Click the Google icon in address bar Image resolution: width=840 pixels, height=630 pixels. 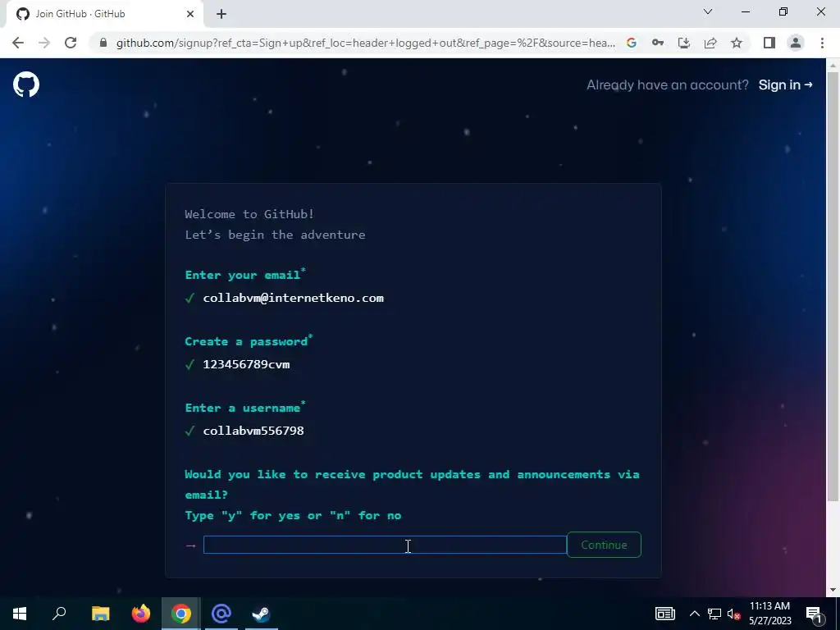(x=632, y=43)
